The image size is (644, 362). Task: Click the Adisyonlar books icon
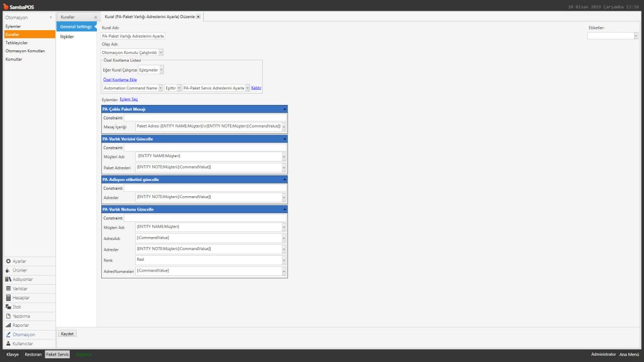8,279
